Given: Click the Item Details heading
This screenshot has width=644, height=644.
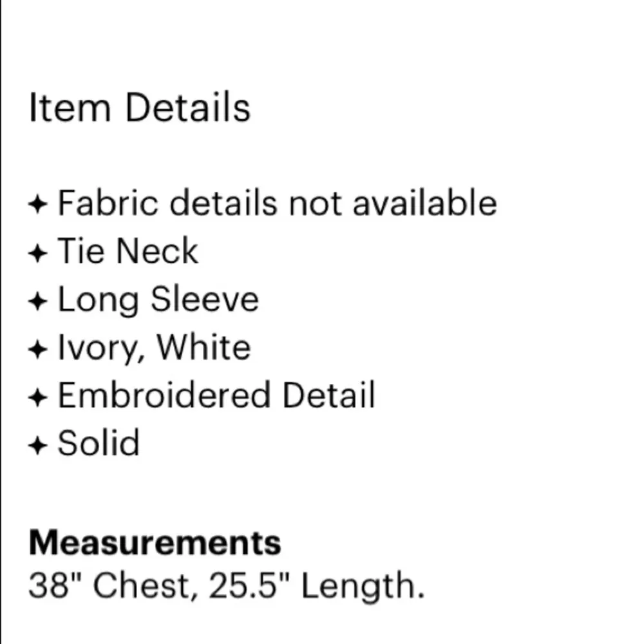Looking at the screenshot, I should pyautogui.click(x=139, y=108).
